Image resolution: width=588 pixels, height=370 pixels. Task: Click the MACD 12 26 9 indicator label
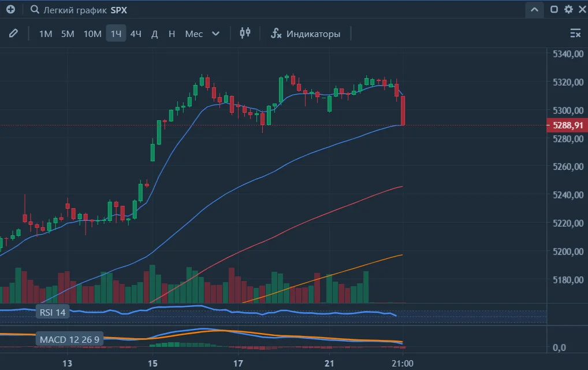click(x=69, y=339)
